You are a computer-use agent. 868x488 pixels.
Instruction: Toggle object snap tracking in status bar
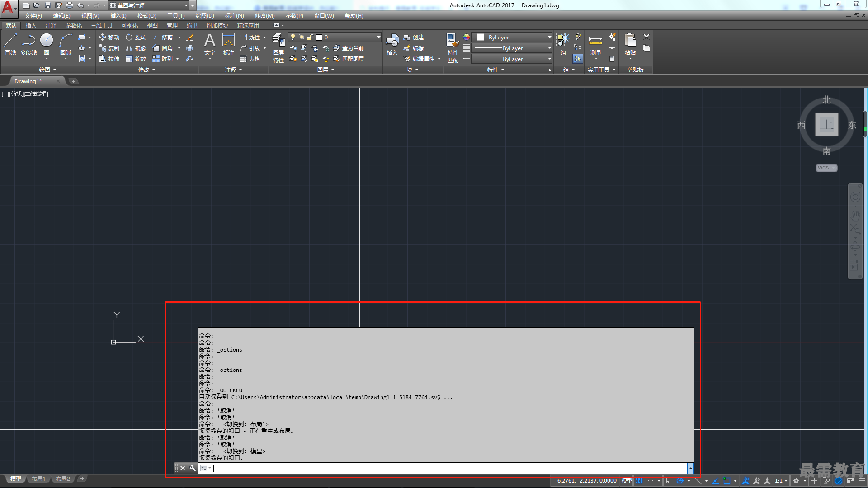coord(716,481)
